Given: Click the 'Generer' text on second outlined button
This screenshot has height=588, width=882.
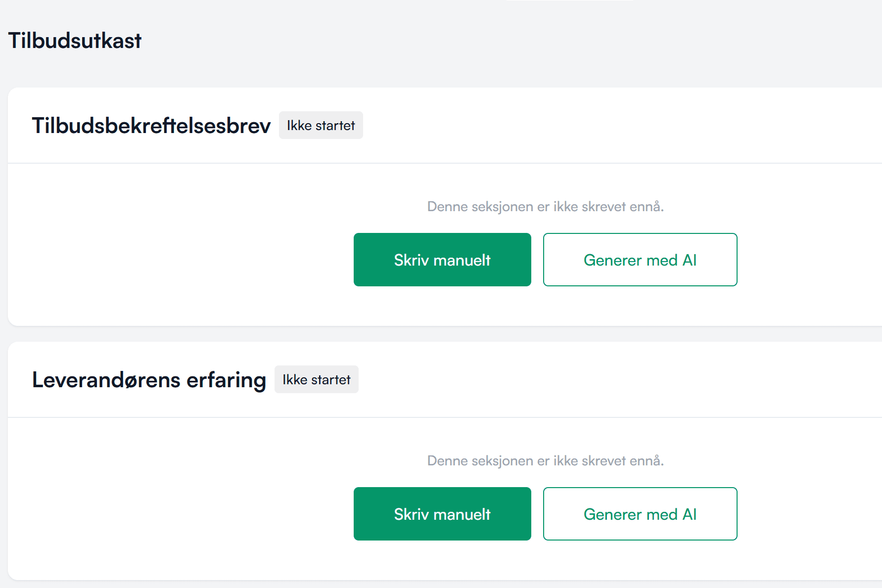Looking at the screenshot, I should tap(613, 514).
